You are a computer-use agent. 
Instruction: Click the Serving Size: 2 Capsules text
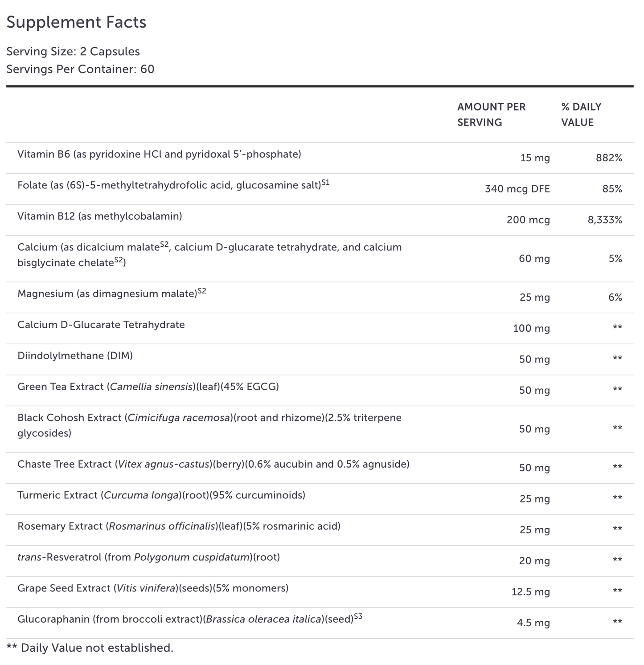[x=73, y=52]
